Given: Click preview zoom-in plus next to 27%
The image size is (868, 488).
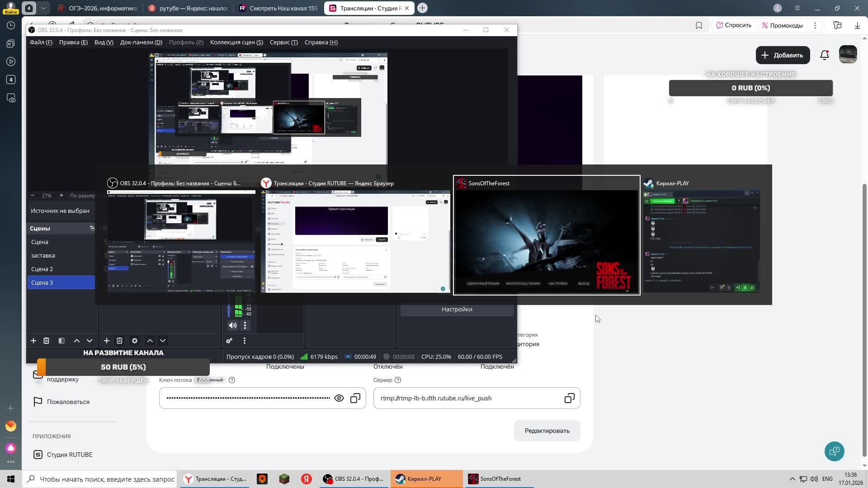Looking at the screenshot, I should click(61, 196).
